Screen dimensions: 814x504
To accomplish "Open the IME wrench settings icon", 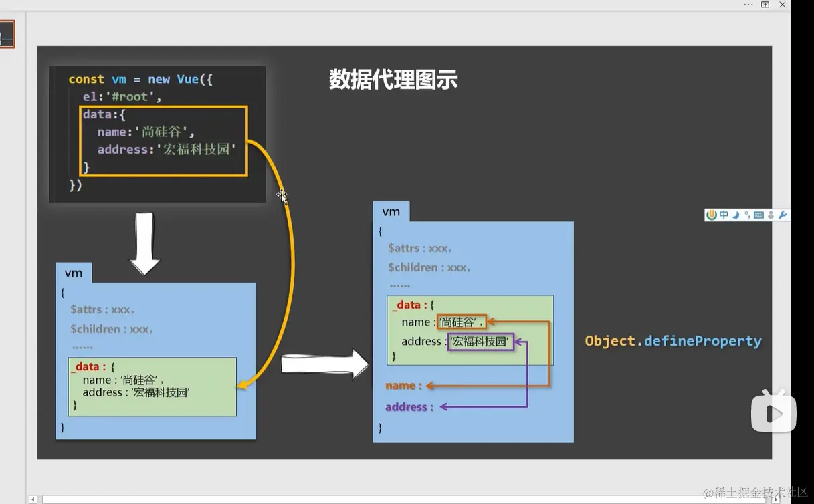I will coord(782,215).
